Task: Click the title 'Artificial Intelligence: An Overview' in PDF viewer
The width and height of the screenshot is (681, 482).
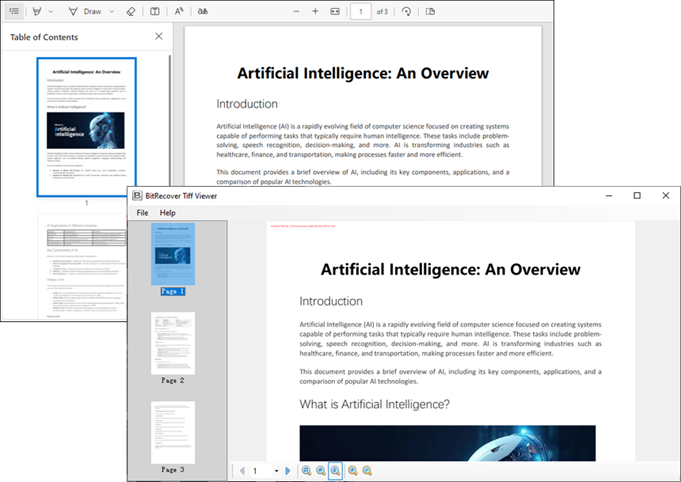Action: click(363, 73)
